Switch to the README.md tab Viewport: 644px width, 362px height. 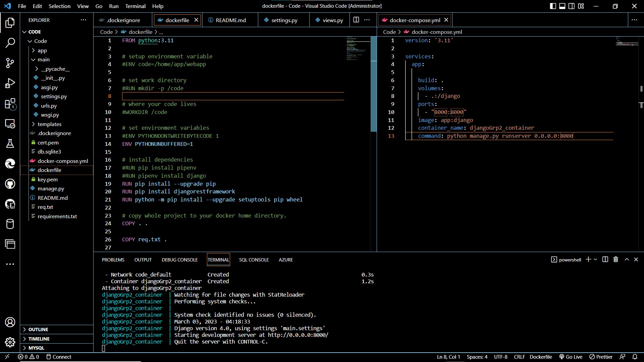tap(231, 20)
